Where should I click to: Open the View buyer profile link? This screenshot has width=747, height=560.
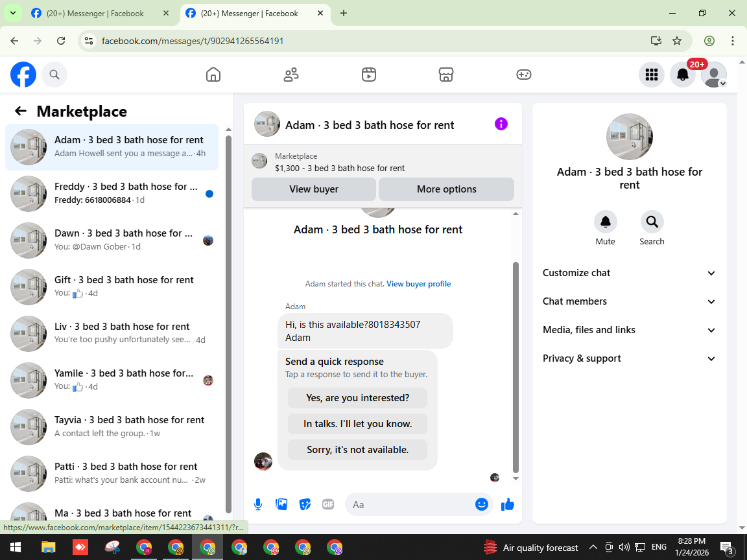coord(418,284)
